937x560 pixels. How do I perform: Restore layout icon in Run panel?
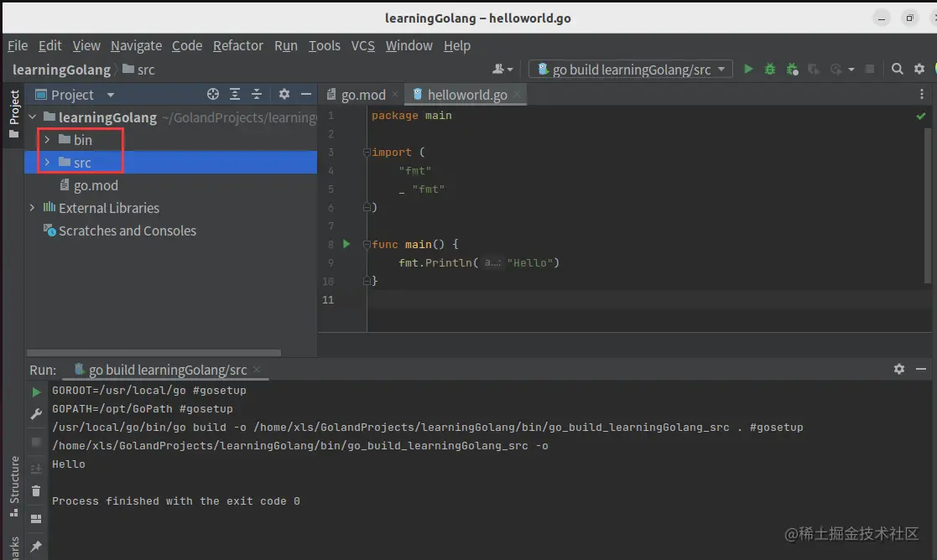click(x=36, y=518)
